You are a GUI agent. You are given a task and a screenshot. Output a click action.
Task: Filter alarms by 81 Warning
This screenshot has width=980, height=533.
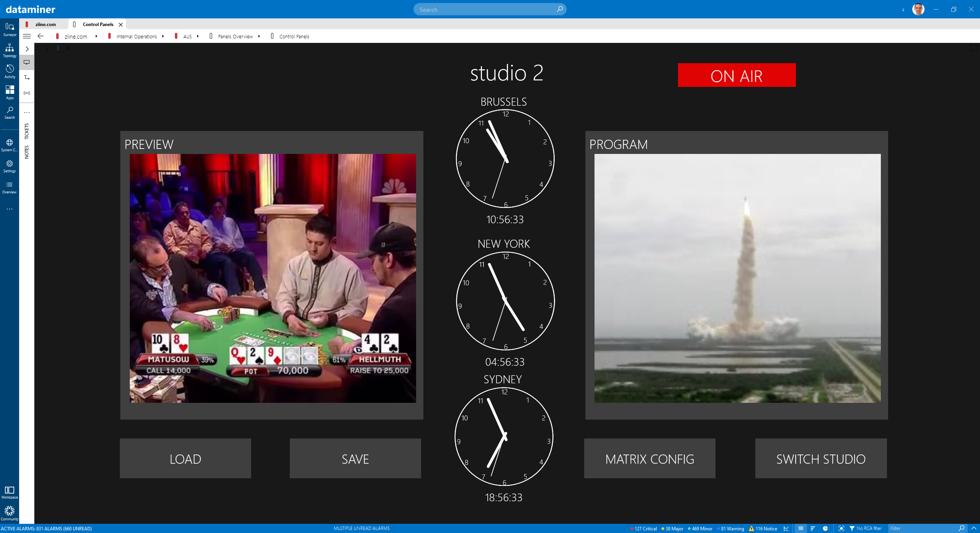(730, 528)
